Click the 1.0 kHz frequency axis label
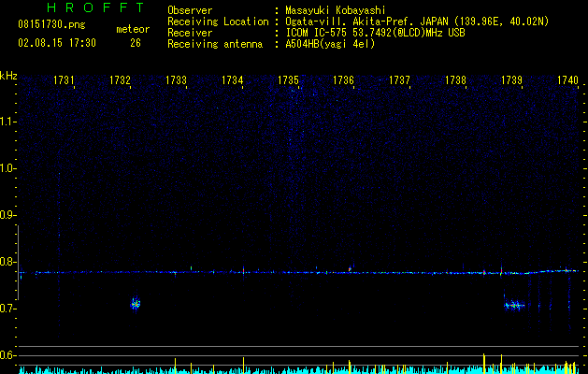The image size is (588, 374). [8, 168]
